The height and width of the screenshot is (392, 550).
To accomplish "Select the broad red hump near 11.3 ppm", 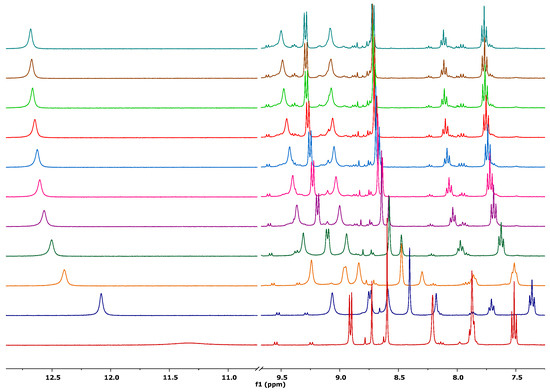I will pyautogui.click(x=188, y=344).
